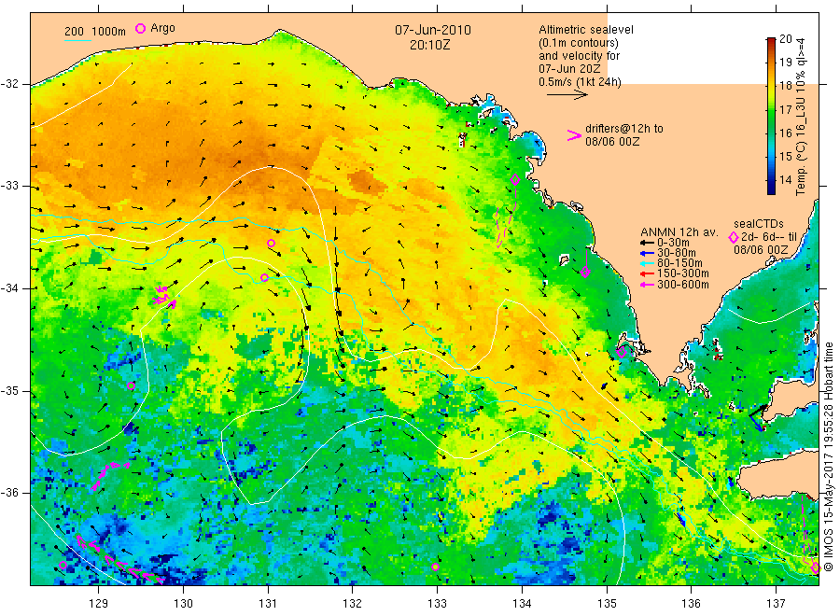
Task: Click the IMOS copyright timestamp text
Action: pyautogui.click(x=828, y=456)
